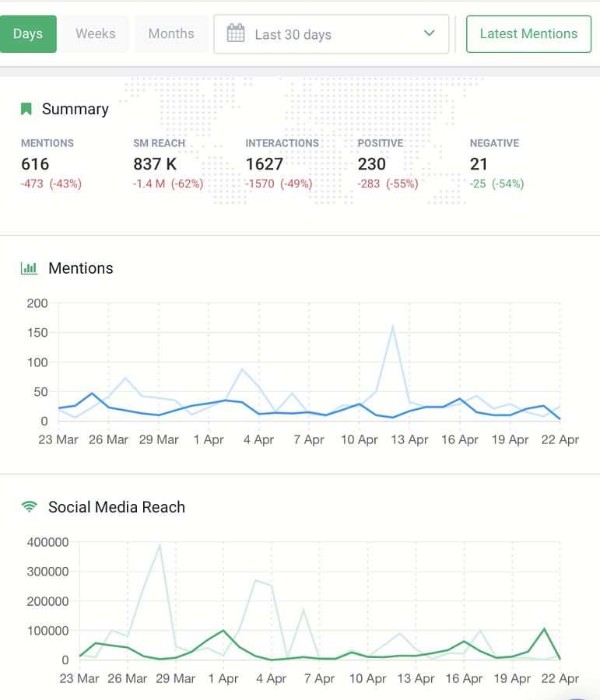The height and width of the screenshot is (700, 600).
Task: Click the 16 Apr label on Mentions chart
Action: tap(460, 439)
